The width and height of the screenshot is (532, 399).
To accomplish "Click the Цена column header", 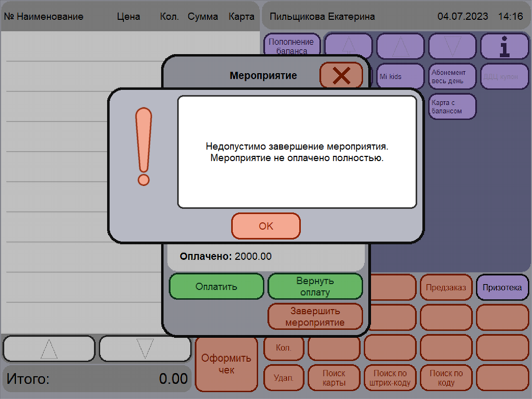I will [x=128, y=16].
